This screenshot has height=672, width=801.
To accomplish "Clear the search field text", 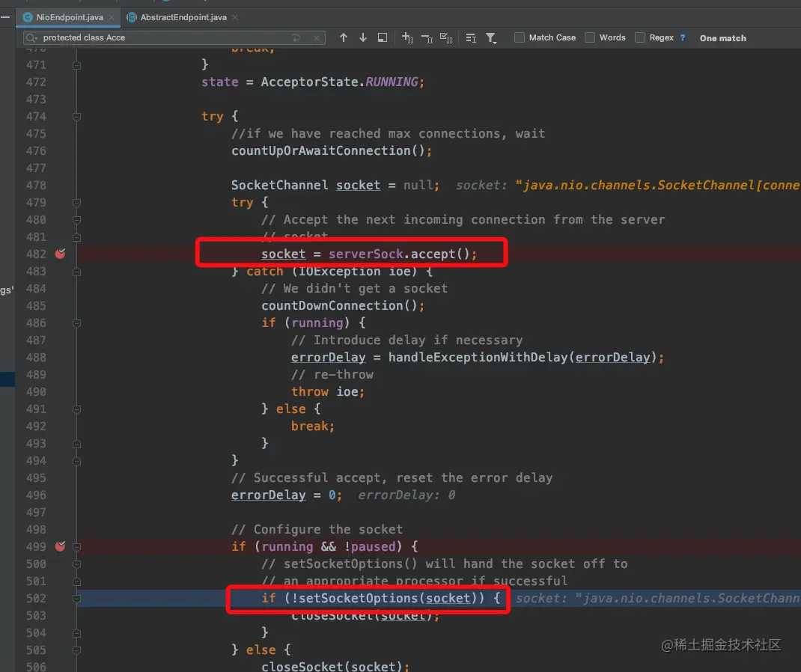I will pos(317,37).
